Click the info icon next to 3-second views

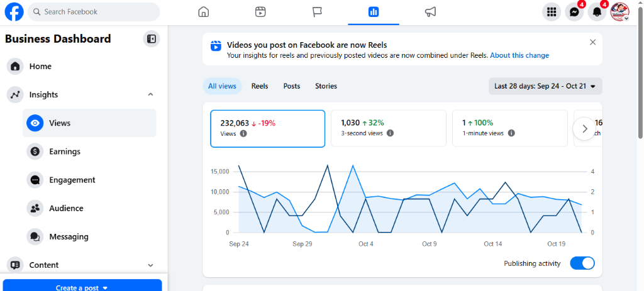(x=390, y=133)
